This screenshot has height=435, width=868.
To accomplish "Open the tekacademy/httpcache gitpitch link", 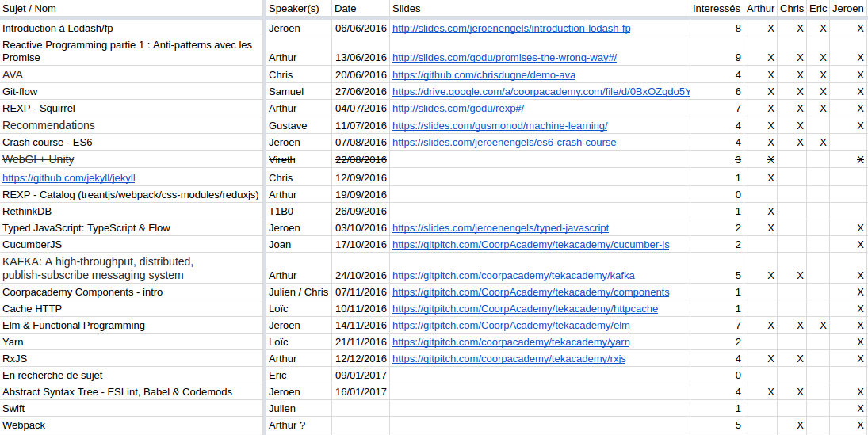I will pyautogui.click(x=526, y=309).
